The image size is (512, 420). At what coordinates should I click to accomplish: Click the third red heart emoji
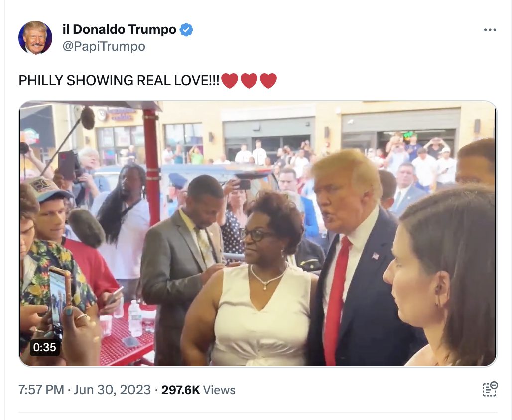[x=268, y=81]
